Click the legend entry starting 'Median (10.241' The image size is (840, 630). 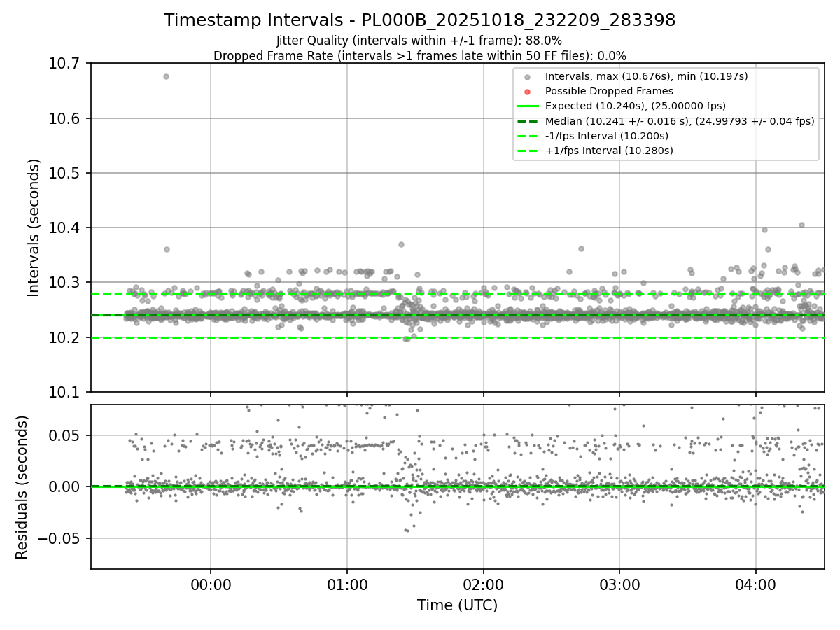pyautogui.click(x=680, y=121)
